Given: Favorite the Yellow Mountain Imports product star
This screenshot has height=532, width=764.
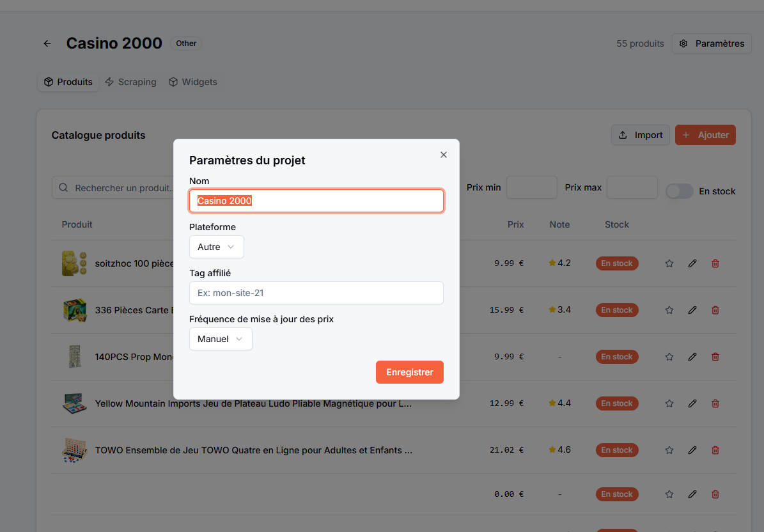Looking at the screenshot, I should pos(669,404).
